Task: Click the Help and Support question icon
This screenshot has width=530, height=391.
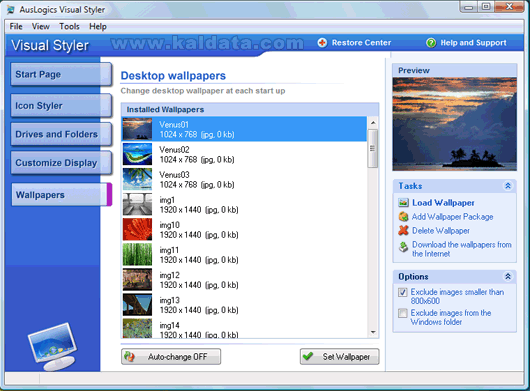Action: point(431,43)
